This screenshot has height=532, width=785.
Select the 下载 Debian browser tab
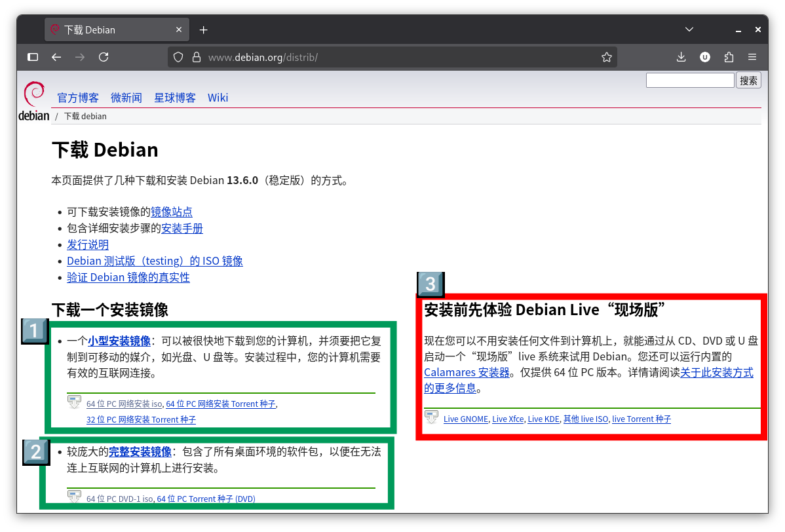117,29
